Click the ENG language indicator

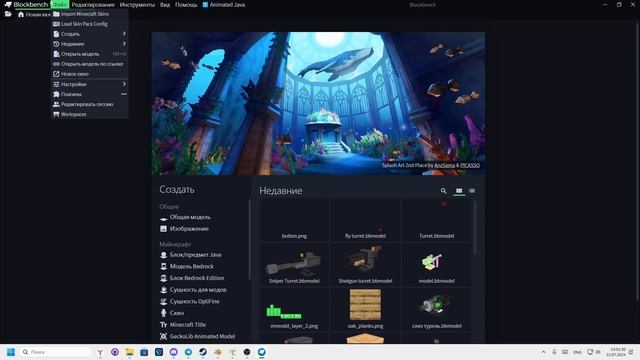click(x=577, y=352)
